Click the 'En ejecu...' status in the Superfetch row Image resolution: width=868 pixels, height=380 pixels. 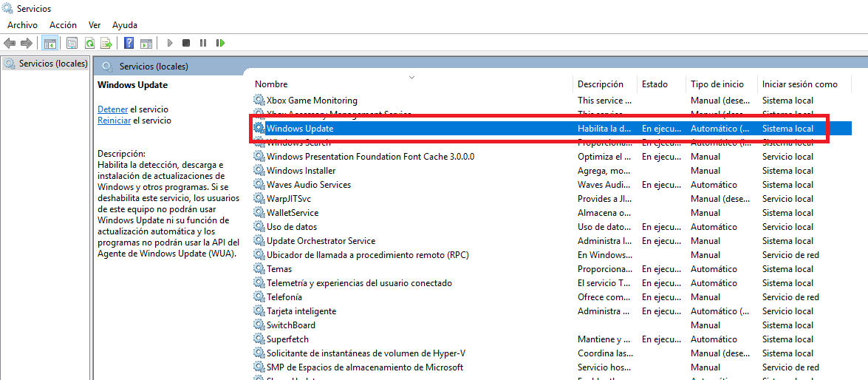tap(661, 339)
